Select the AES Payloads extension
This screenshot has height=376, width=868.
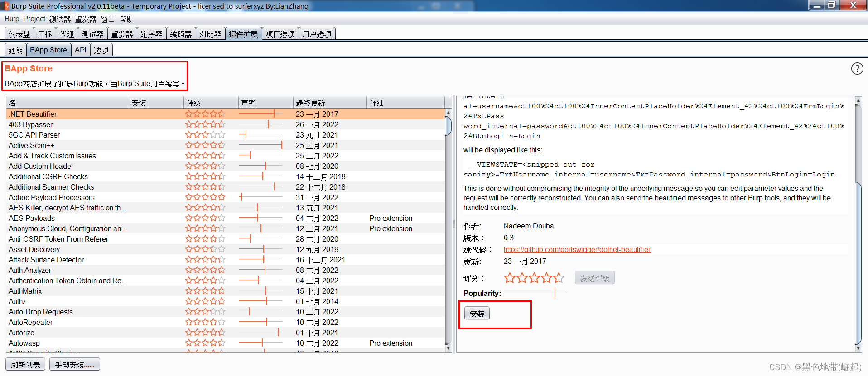(x=226, y=218)
